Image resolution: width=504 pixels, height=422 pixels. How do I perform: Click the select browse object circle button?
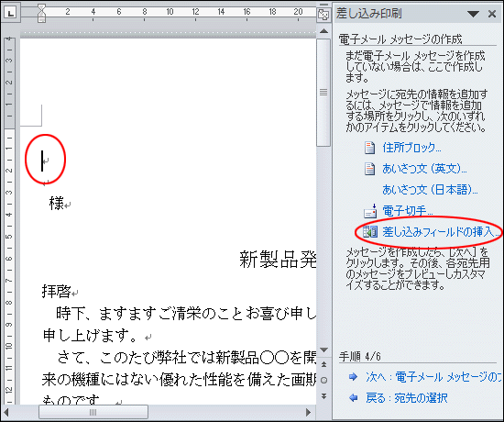tap(323, 380)
